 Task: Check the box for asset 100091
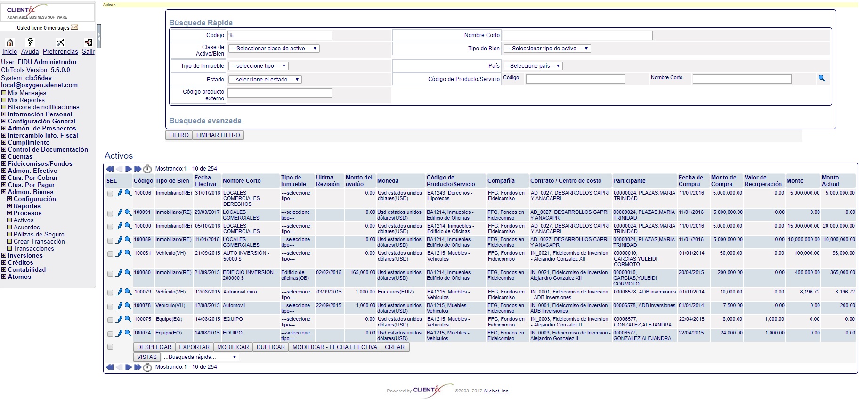point(110,213)
